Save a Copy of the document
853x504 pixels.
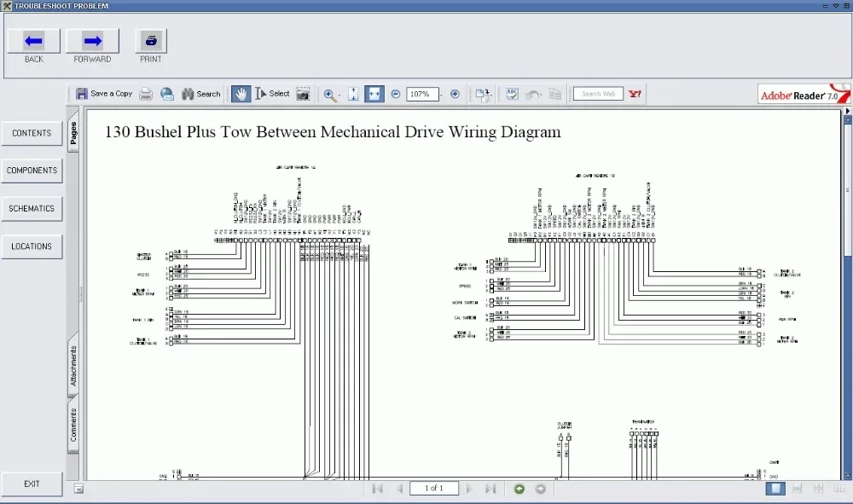click(104, 94)
